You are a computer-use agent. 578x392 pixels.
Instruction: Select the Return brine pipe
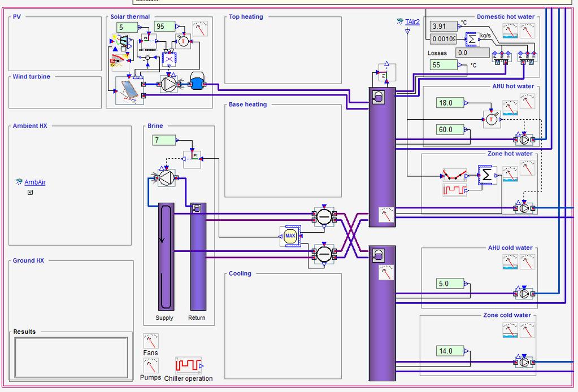pos(198,257)
